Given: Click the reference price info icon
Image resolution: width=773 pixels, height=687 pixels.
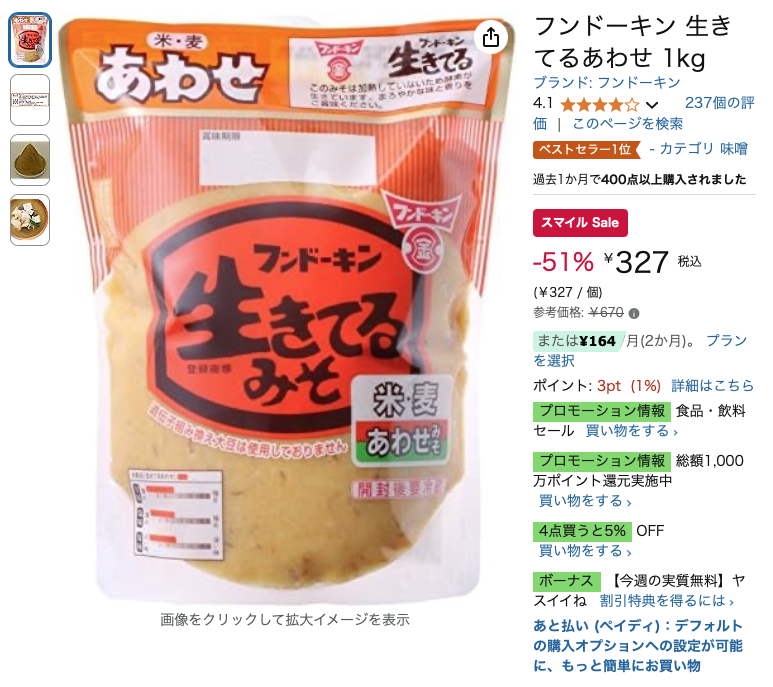Looking at the screenshot, I should point(634,313).
